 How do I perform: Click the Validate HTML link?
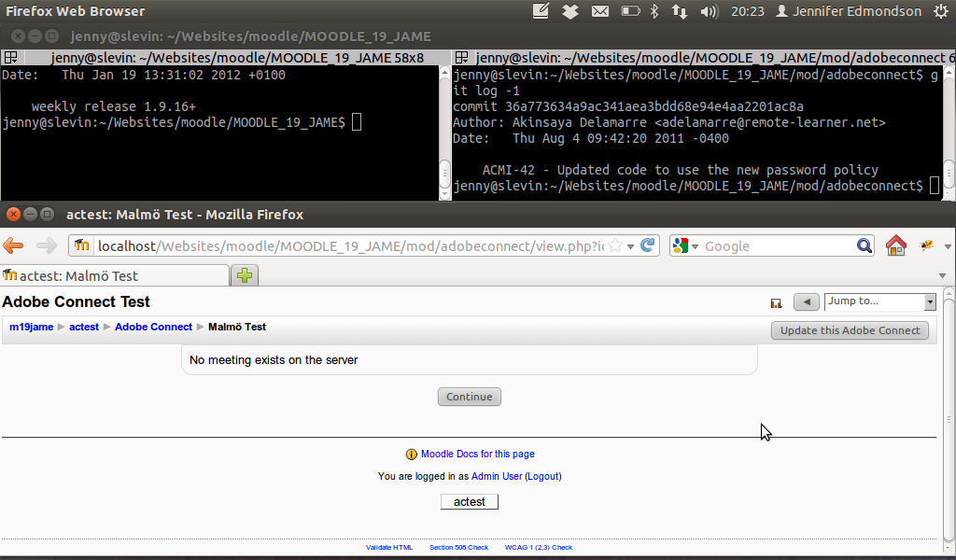pos(389,547)
